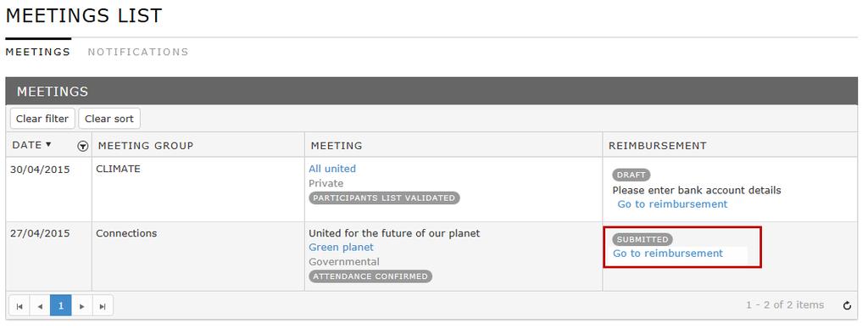Click the Clear sort button

pos(109,119)
